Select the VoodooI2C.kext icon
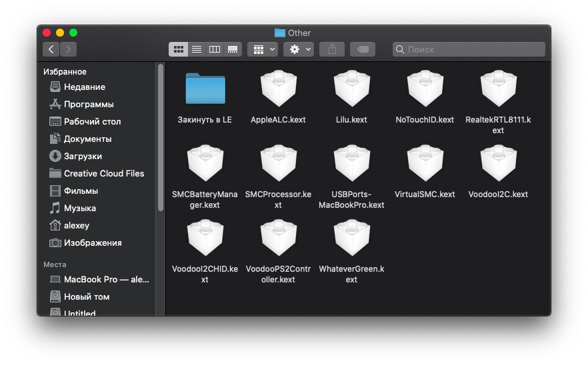 pyautogui.click(x=499, y=163)
